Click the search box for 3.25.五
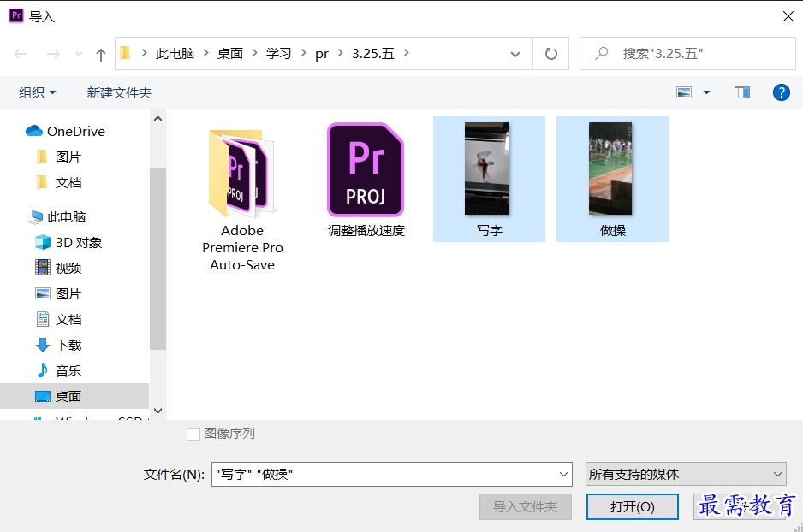This screenshot has height=532, width=803. pos(687,53)
